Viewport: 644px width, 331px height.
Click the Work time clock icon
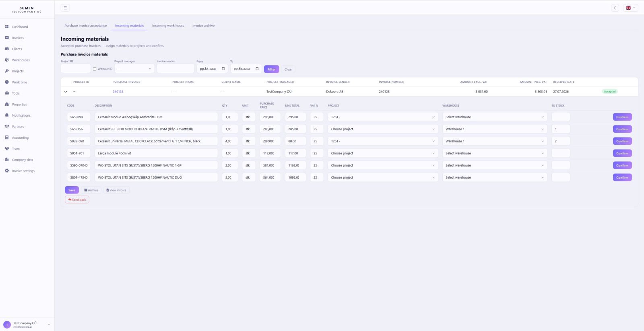pyautogui.click(x=7, y=82)
